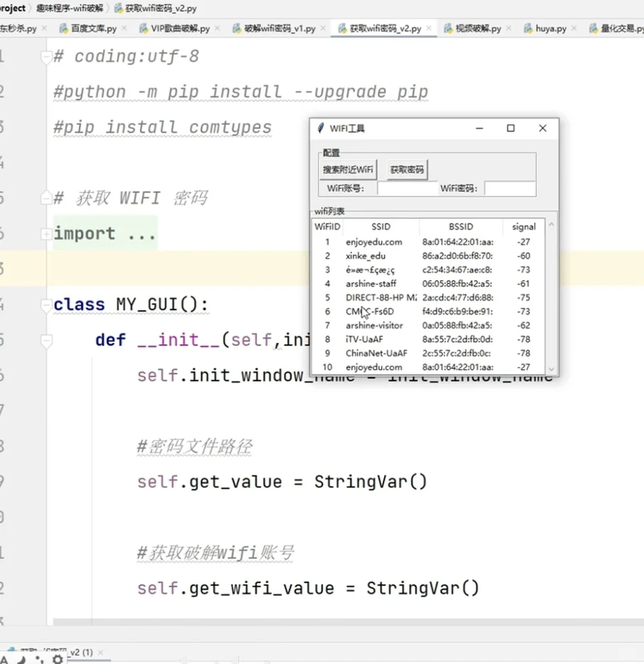Click wifi list scrollbar up arrow
This screenshot has width=644, height=664.
[551, 224]
